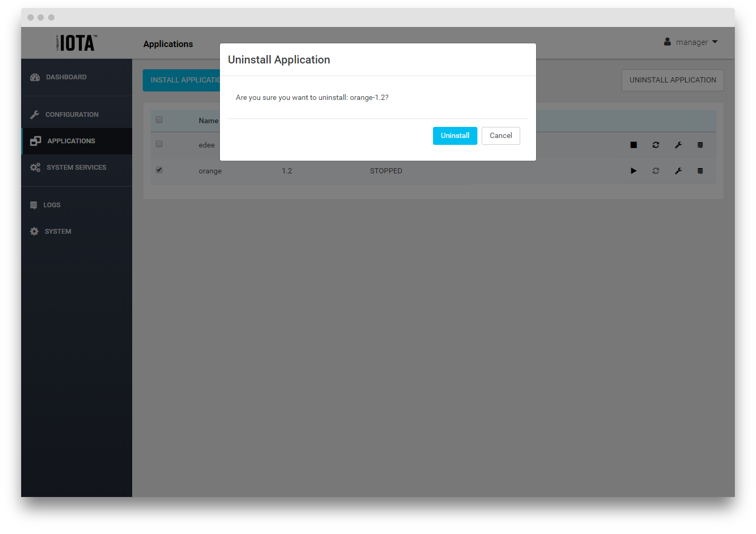The width and height of the screenshot is (756, 534).
Task: Click the stop icon for edee
Action: (x=633, y=145)
